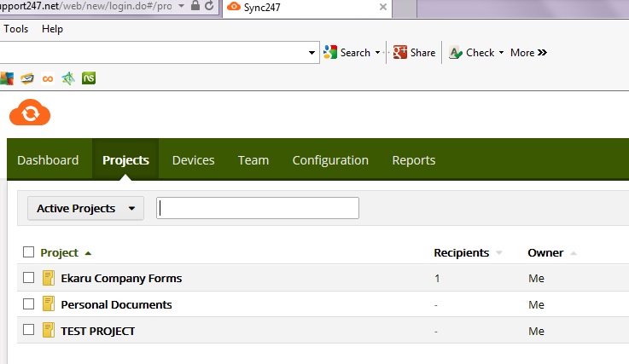Image resolution: width=629 pixels, height=364 pixels.
Task: Switch to the Devices tab
Action: [194, 160]
